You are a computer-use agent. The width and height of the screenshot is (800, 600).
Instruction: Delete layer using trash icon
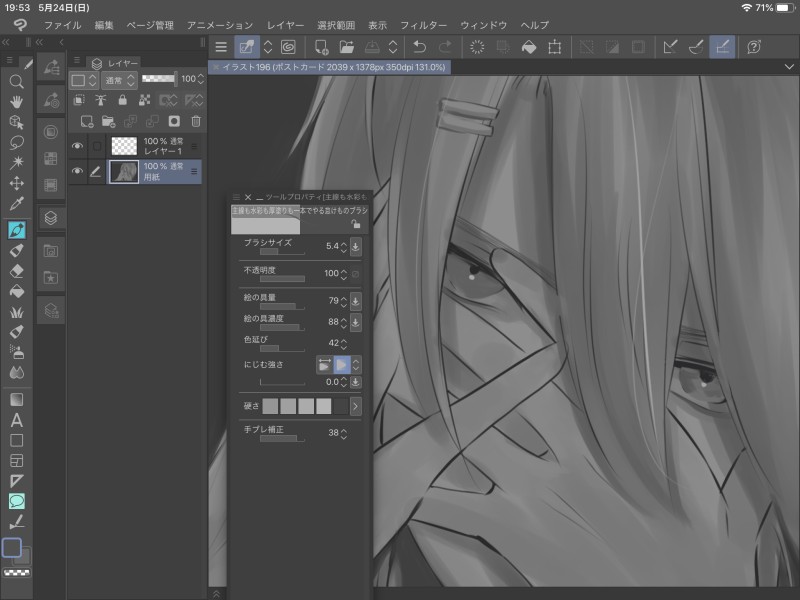point(196,121)
